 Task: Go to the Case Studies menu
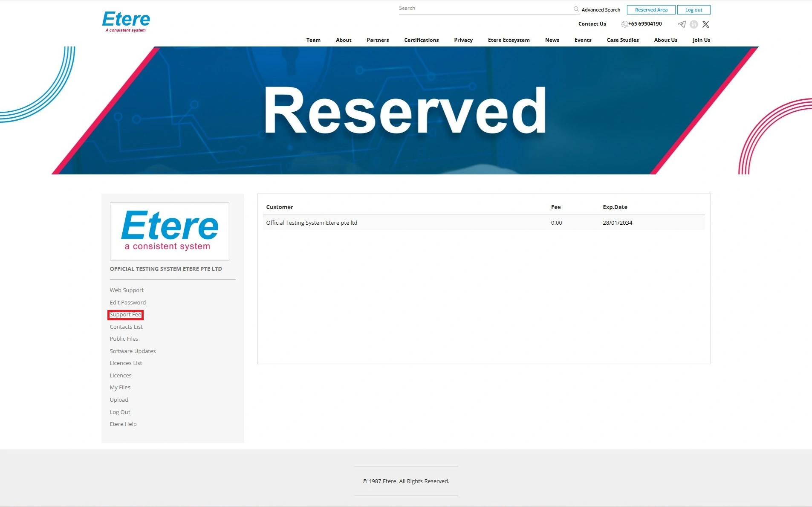pyautogui.click(x=622, y=40)
